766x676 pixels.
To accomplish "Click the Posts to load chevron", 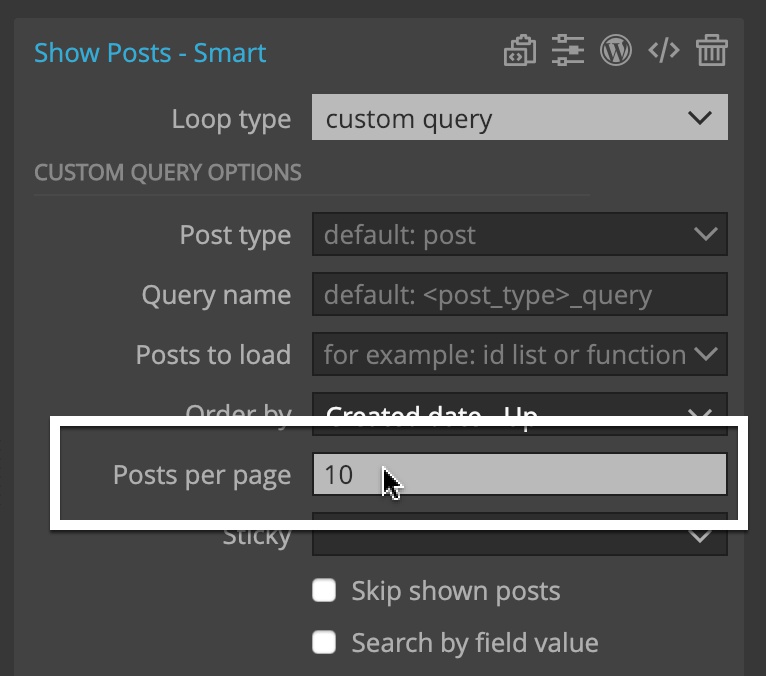I will pyautogui.click(x=705, y=354).
